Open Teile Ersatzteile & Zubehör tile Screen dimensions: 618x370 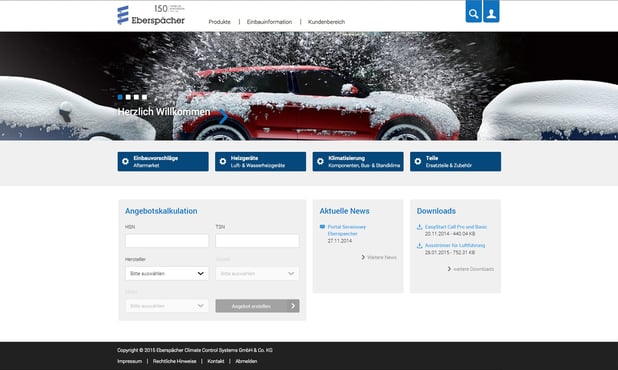coord(456,162)
